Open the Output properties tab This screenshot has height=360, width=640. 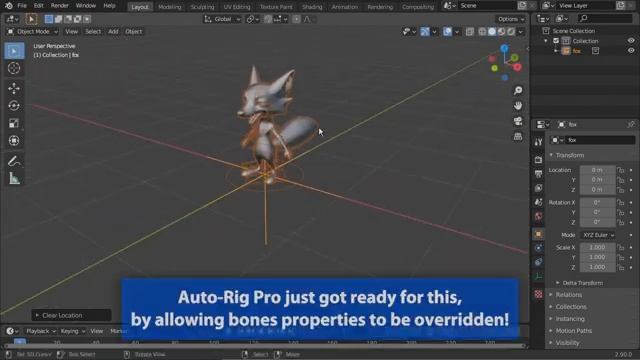[x=538, y=174]
